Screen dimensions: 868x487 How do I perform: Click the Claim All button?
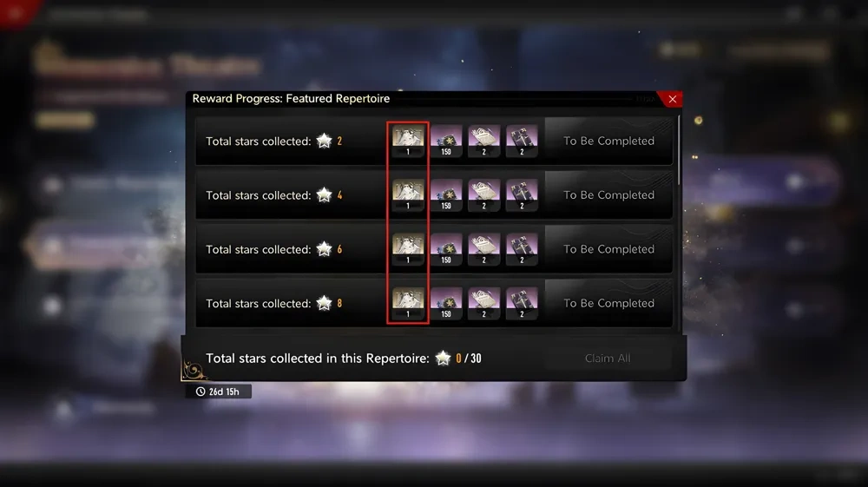[x=608, y=358]
